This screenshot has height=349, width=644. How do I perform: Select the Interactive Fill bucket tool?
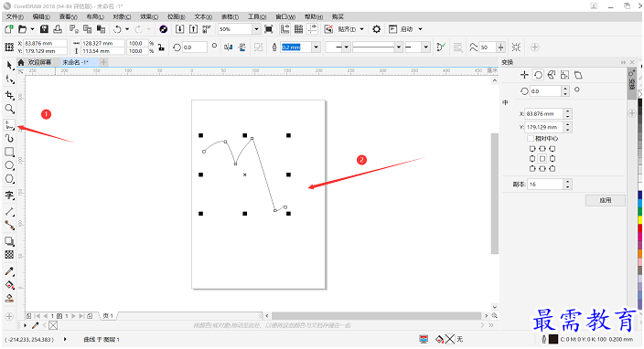pyautogui.click(x=9, y=285)
